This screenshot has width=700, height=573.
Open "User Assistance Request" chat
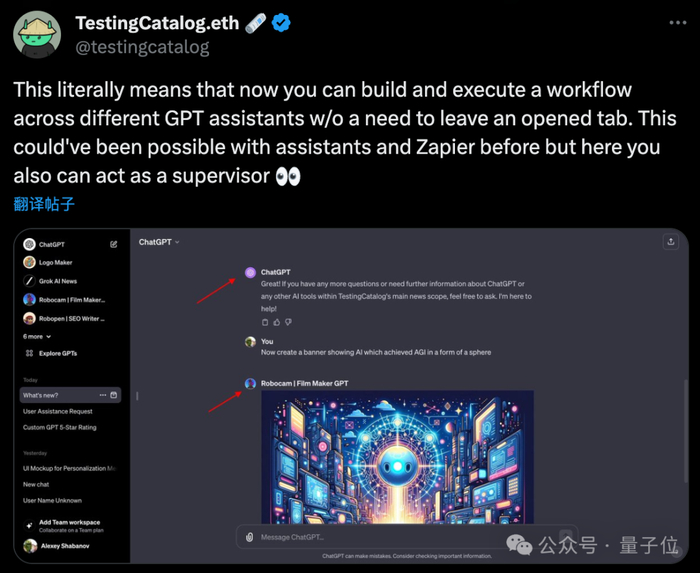58,411
